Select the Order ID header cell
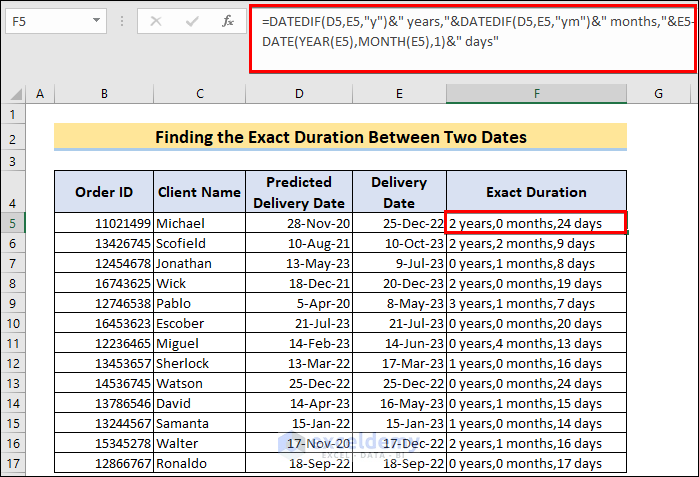 click(104, 192)
